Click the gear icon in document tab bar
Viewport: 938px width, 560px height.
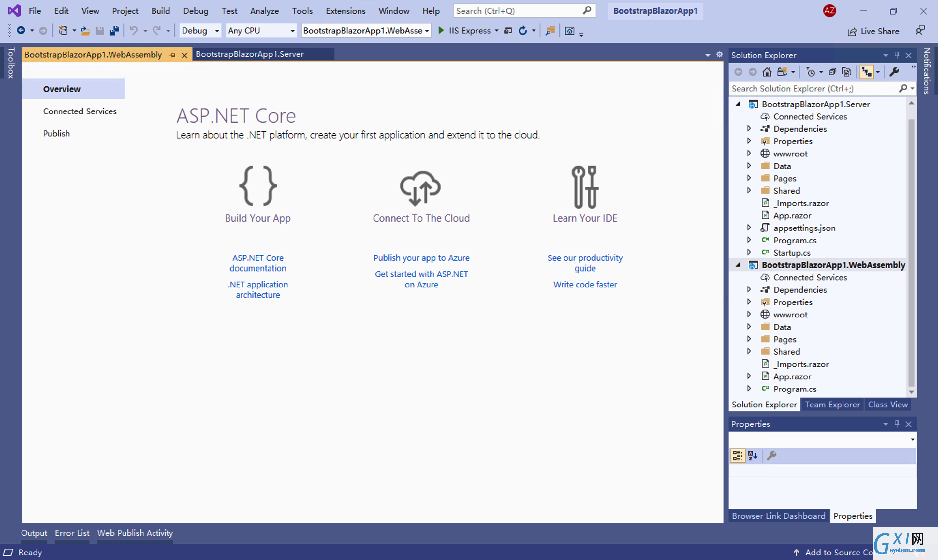(x=720, y=54)
